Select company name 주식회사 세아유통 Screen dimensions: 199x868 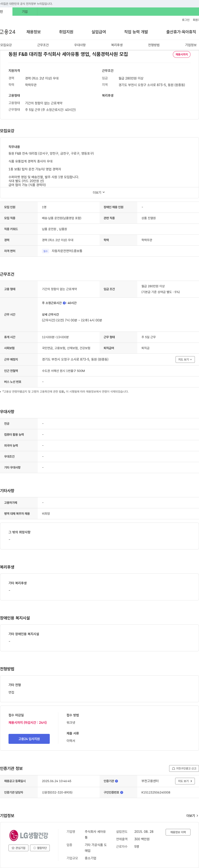(x=95, y=835)
